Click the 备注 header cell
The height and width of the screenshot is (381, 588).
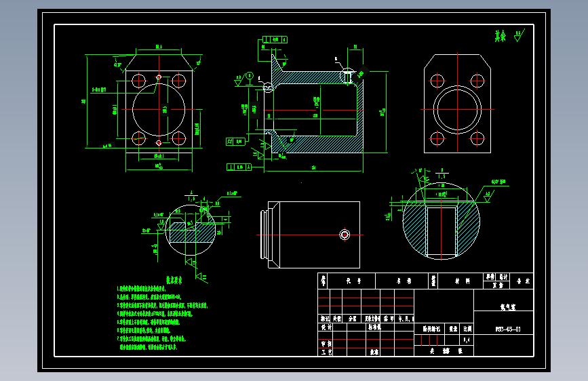coord(523,281)
